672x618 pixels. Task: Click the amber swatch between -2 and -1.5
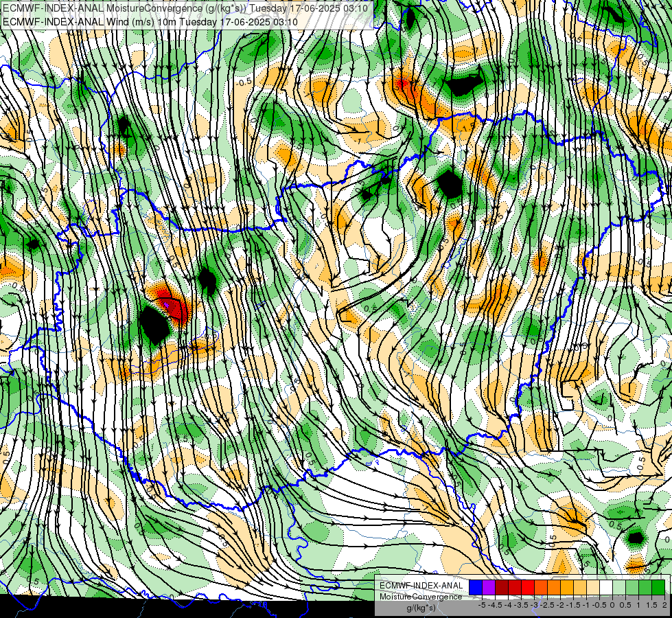(x=567, y=587)
